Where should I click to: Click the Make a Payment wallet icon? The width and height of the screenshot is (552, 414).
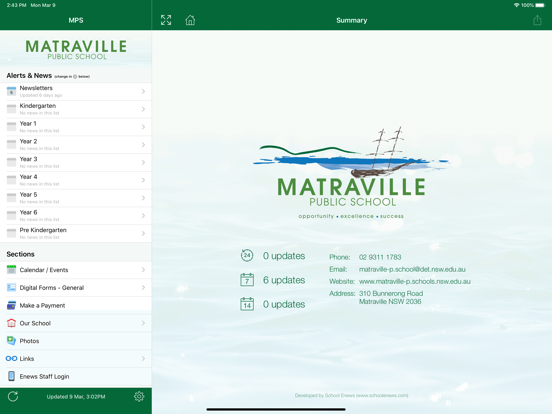click(11, 305)
